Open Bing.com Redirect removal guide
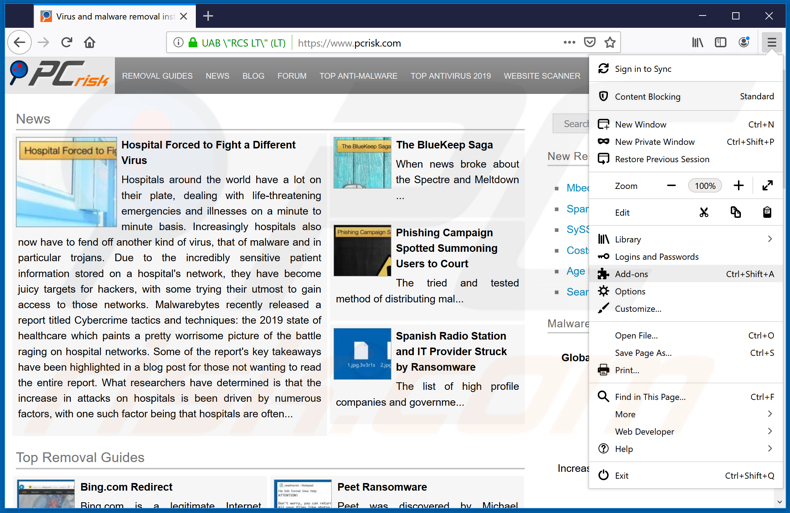Viewport: 790px width, 513px height. coord(126,487)
